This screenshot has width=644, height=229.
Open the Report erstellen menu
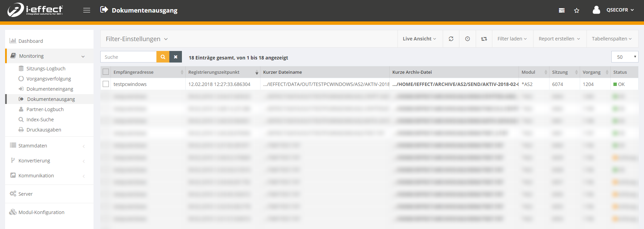pos(559,39)
